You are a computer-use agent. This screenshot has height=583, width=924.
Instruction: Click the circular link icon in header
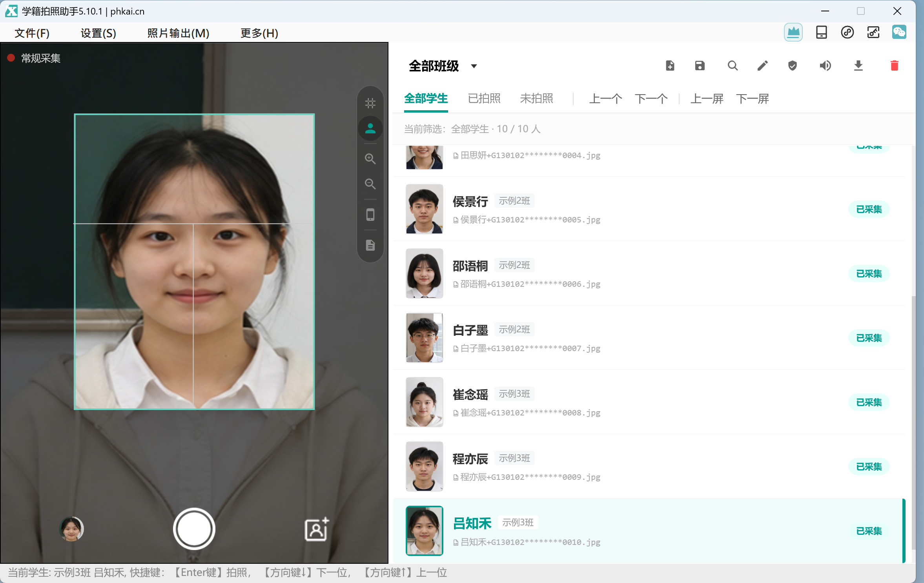(x=847, y=32)
